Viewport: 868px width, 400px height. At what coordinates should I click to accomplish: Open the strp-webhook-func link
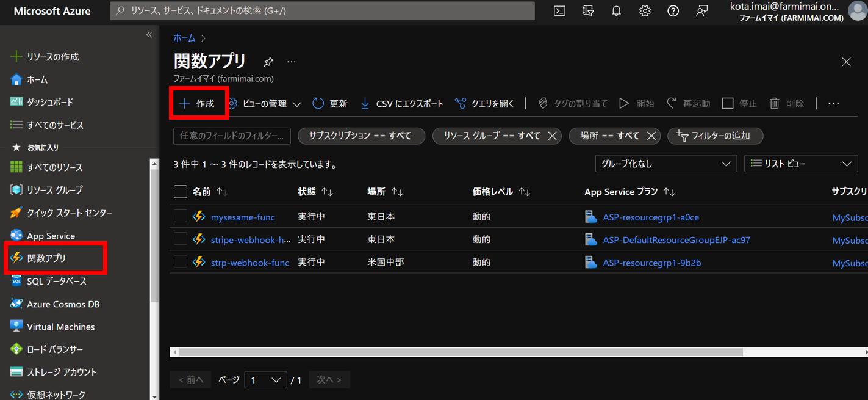click(x=250, y=263)
